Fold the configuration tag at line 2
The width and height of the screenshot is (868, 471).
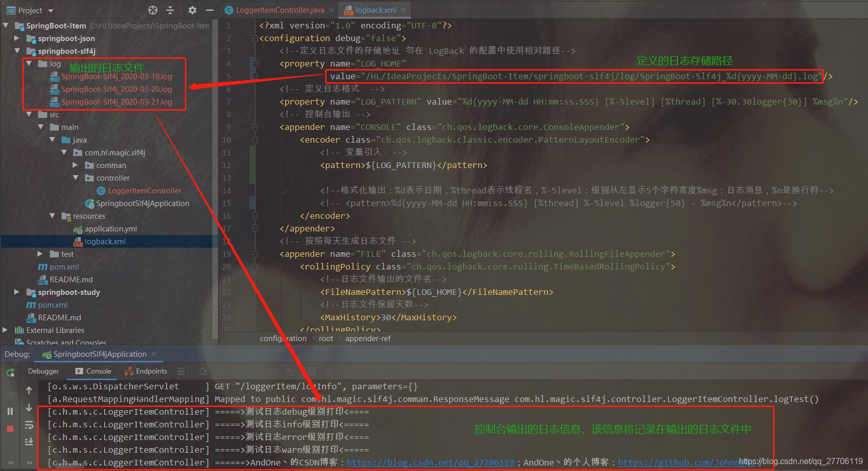click(x=255, y=38)
